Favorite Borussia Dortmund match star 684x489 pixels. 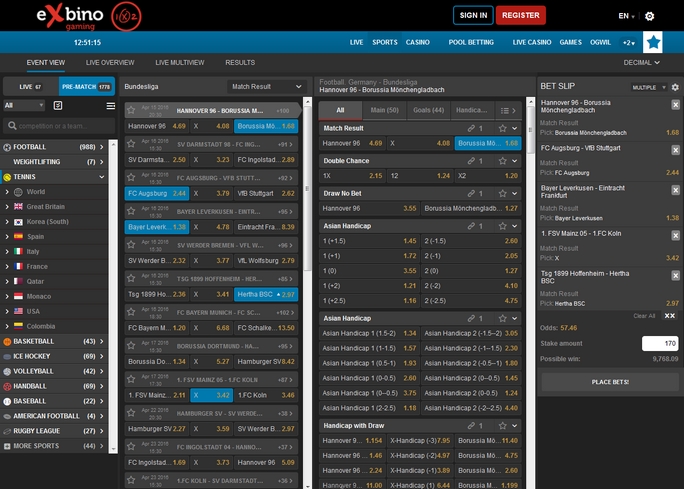click(x=131, y=346)
